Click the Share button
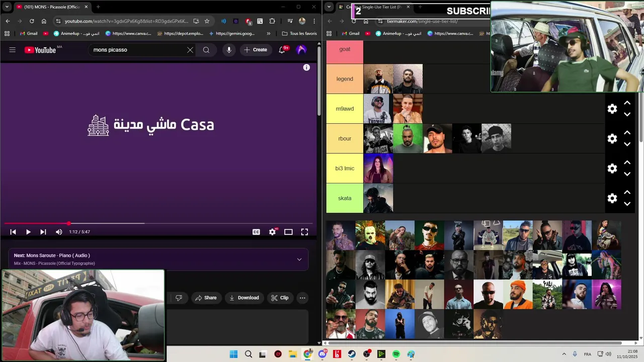The image size is (644, 362). click(206, 298)
